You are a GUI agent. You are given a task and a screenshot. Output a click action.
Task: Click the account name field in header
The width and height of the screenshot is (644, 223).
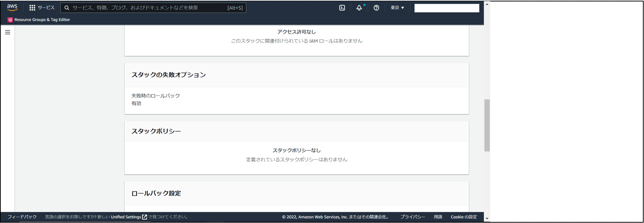pyautogui.click(x=447, y=8)
